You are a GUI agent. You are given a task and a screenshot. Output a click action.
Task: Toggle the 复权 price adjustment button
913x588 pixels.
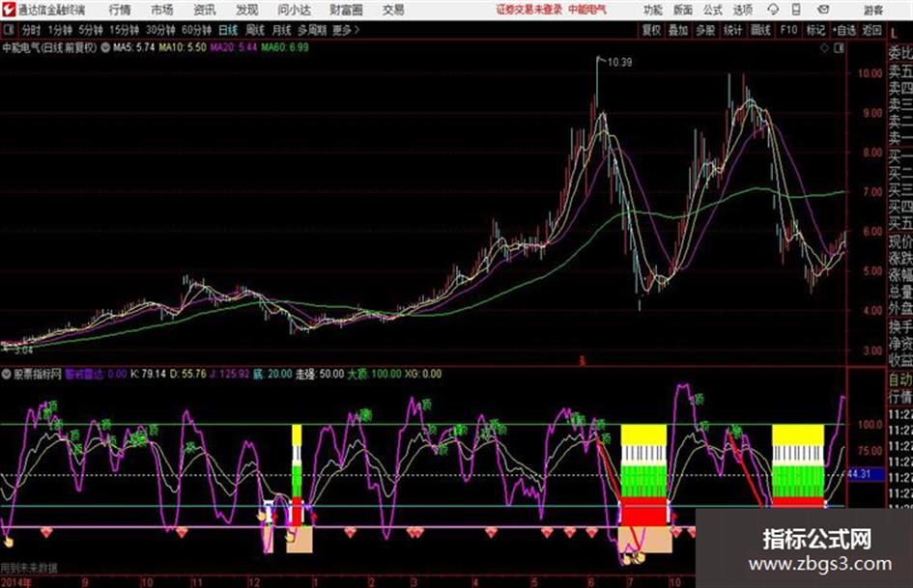pos(651,30)
